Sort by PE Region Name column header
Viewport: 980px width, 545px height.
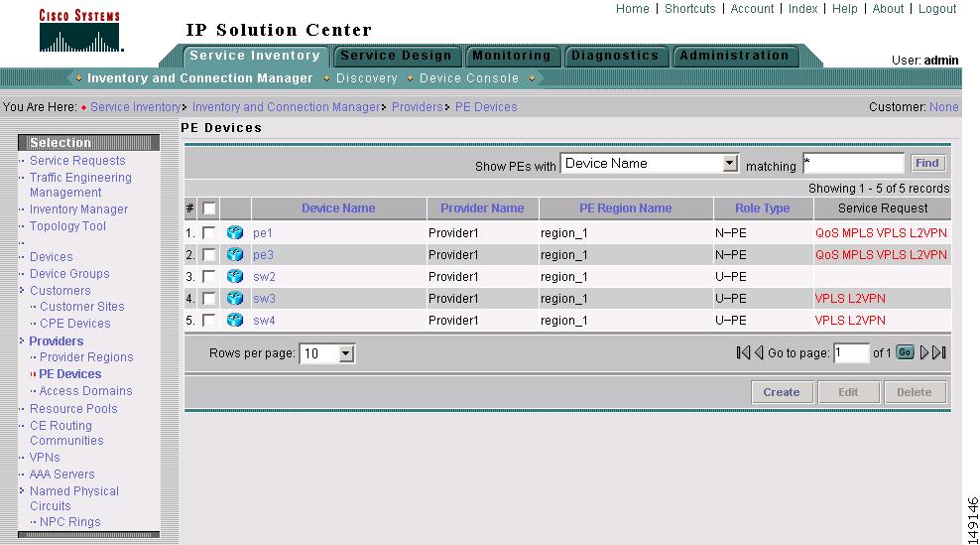tap(626, 208)
